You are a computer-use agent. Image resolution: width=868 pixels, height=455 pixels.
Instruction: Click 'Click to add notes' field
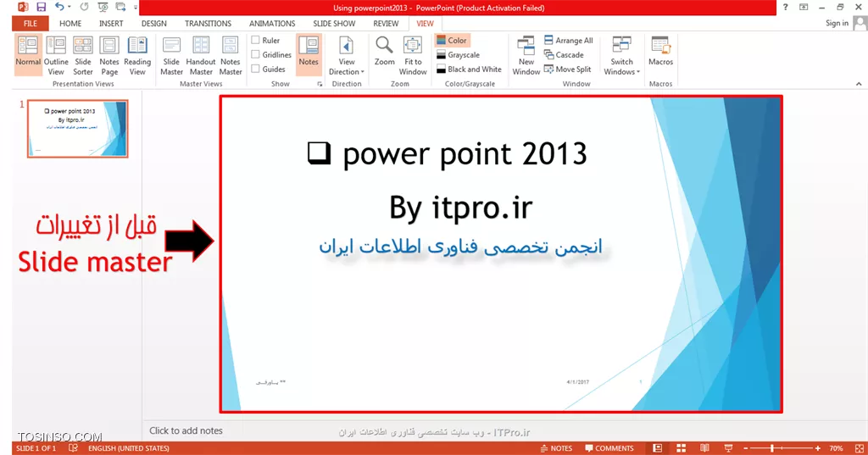point(186,430)
